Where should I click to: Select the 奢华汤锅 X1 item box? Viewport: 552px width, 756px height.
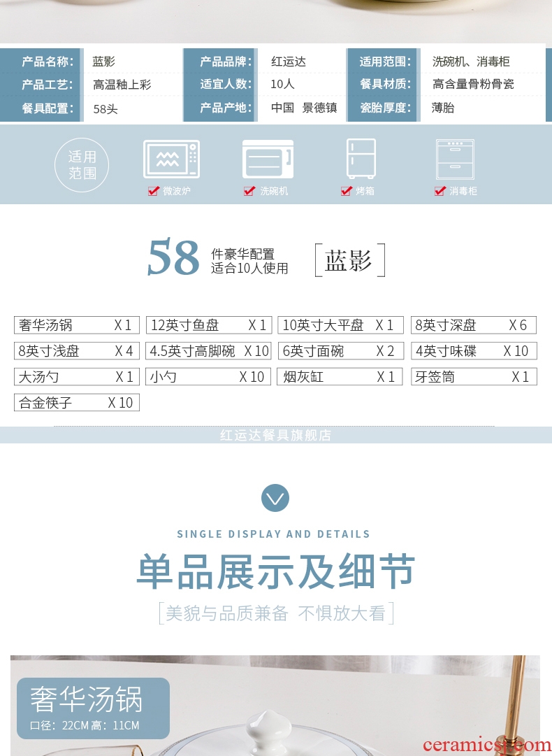(76, 325)
